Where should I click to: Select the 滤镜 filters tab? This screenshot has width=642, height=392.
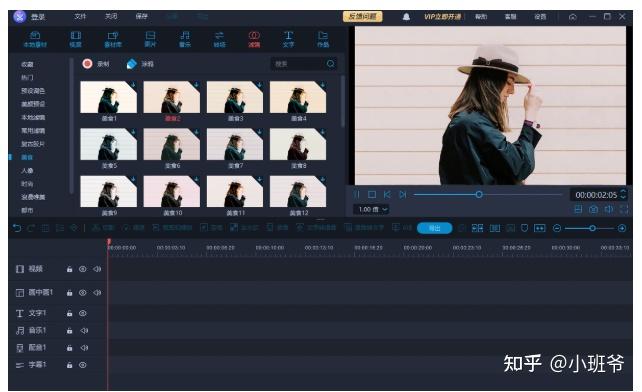tap(254, 39)
